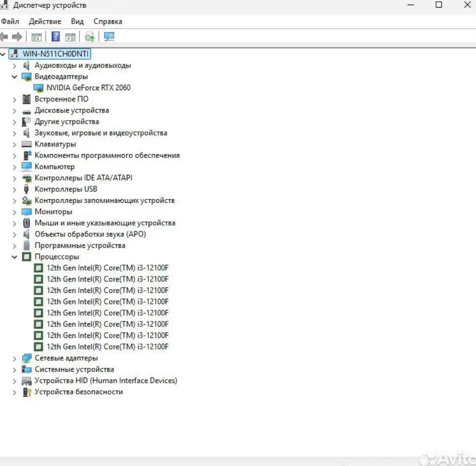
Task: Open Help using the toolbar question mark icon
Action: click(55, 37)
